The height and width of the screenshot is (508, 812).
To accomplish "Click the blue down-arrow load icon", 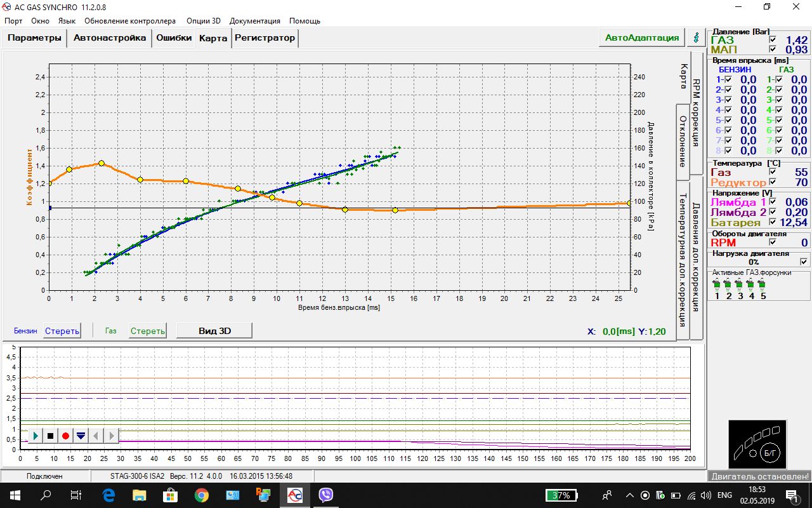I will pyautogui.click(x=81, y=436).
